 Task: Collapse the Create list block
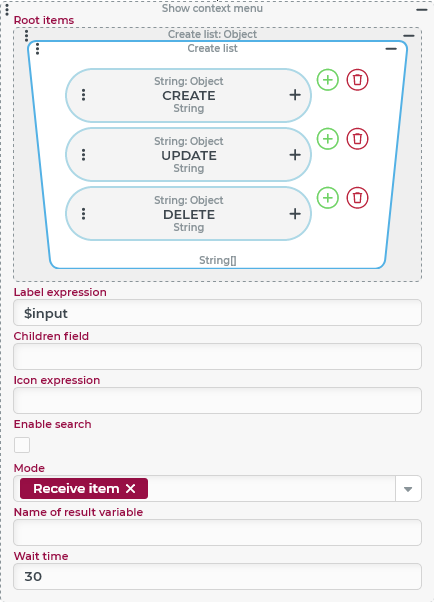click(391, 49)
